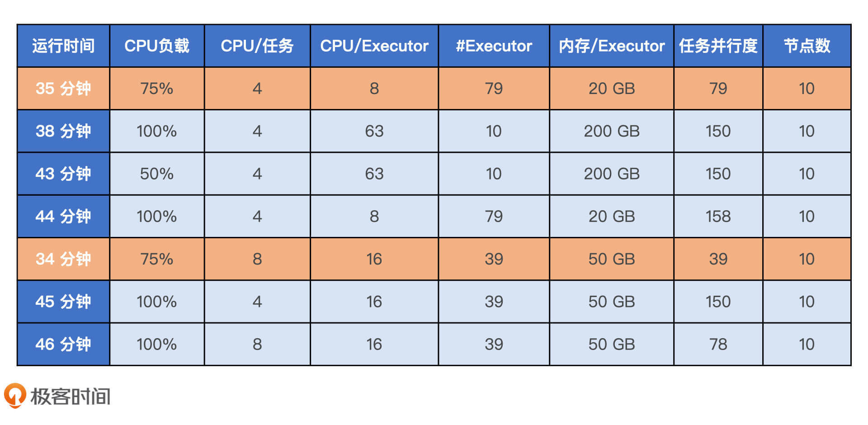
Task: Click the 78 task parallelism cell
Action: (718, 344)
